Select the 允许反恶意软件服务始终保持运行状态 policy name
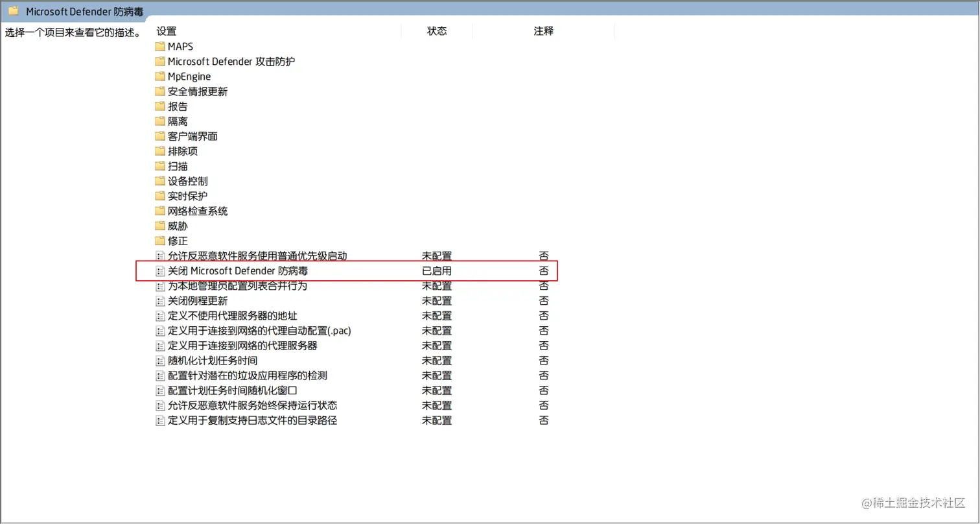Viewport: 980px width, 524px height. 252,405
